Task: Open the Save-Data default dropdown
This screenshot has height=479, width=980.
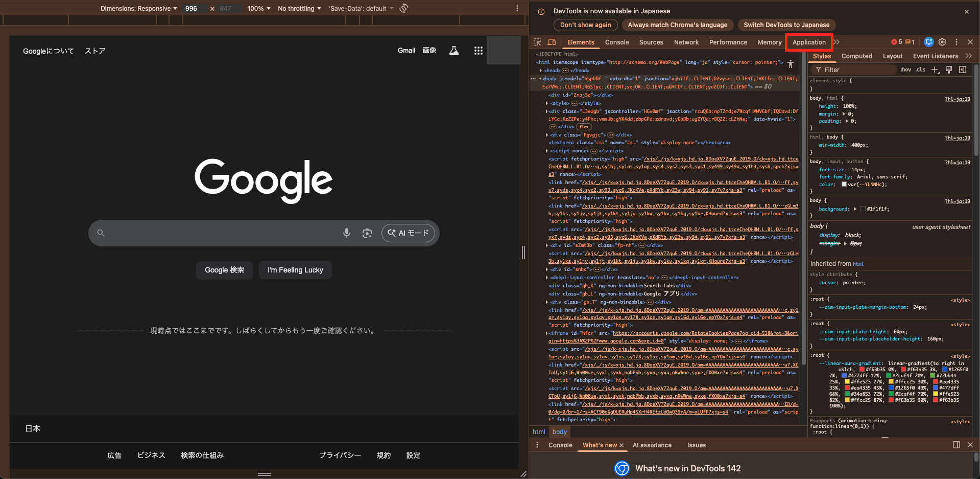Action: 361,8
